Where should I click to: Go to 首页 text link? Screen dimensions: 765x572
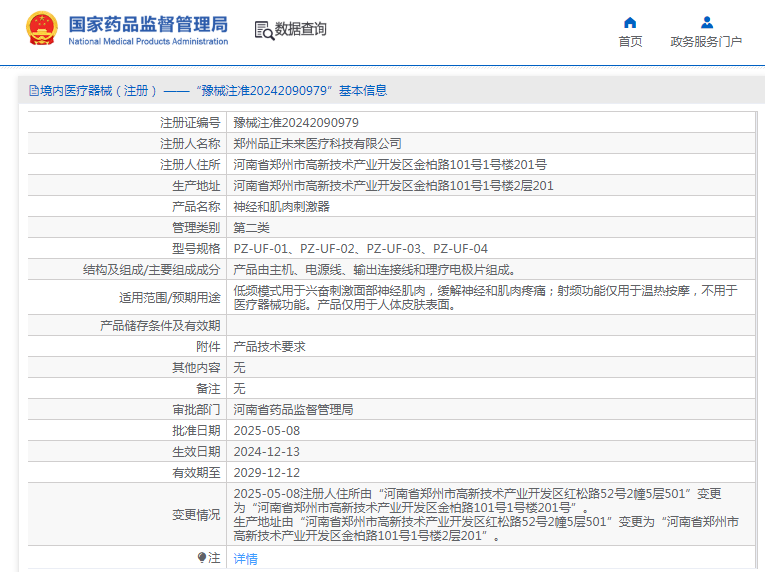click(630, 41)
